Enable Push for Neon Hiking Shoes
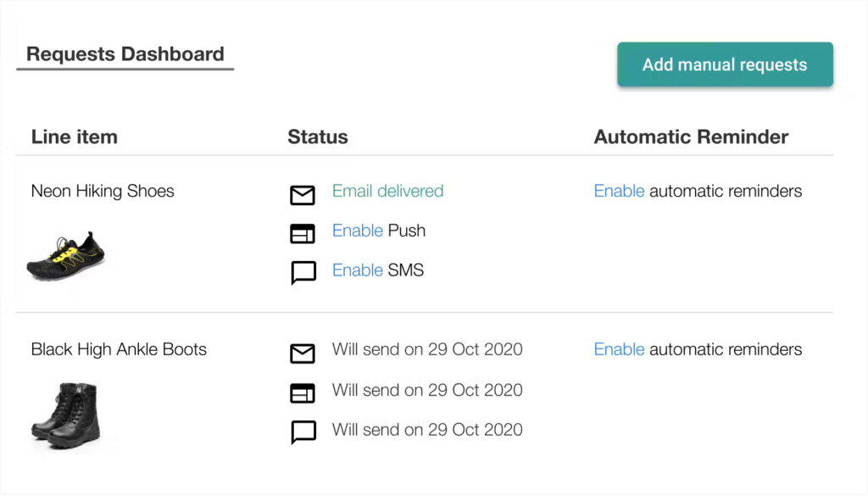The image size is (868, 496). 358,231
